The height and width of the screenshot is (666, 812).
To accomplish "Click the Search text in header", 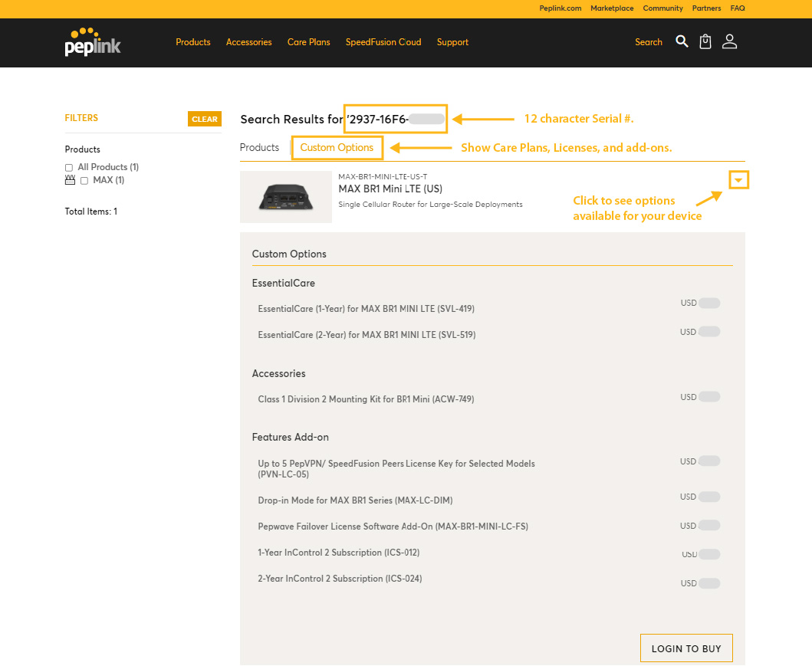I will pos(649,42).
